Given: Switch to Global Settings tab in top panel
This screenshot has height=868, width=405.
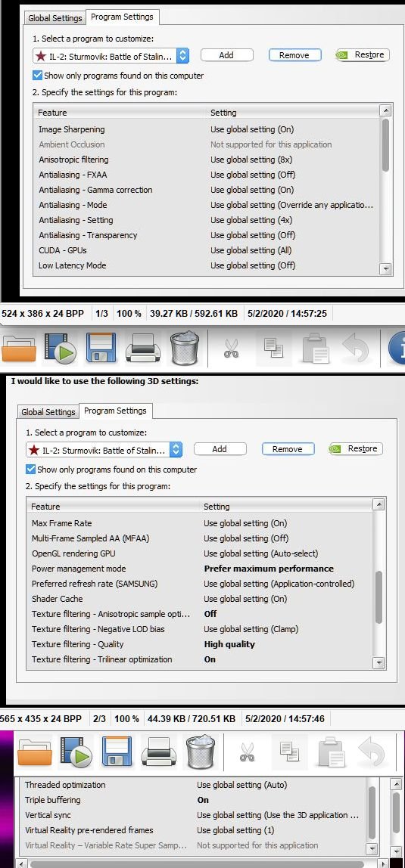Looking at the screenshot, I should 55,17.
